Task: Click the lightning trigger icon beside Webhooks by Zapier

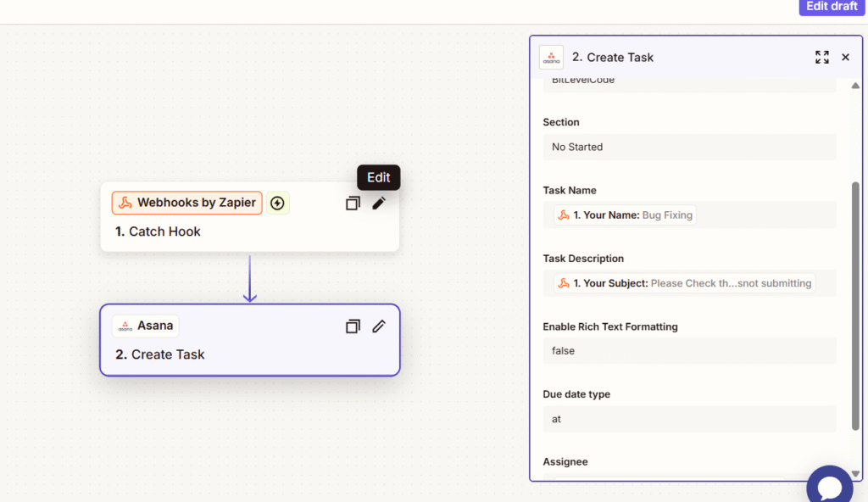Action: point(277,204)
